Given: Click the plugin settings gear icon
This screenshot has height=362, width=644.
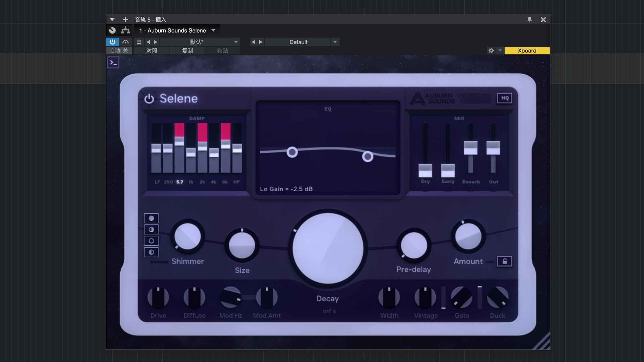Looking at the screenshot, I should point(491,51).
